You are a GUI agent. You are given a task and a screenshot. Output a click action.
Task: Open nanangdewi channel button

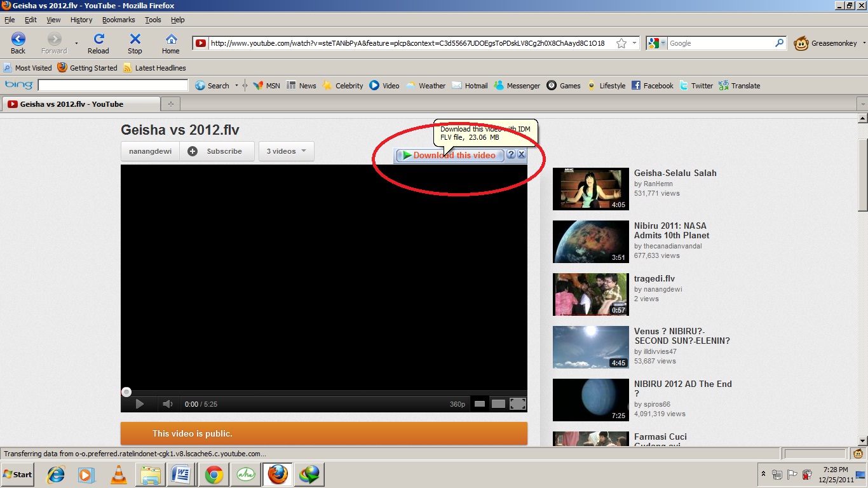tap(150, 151)
